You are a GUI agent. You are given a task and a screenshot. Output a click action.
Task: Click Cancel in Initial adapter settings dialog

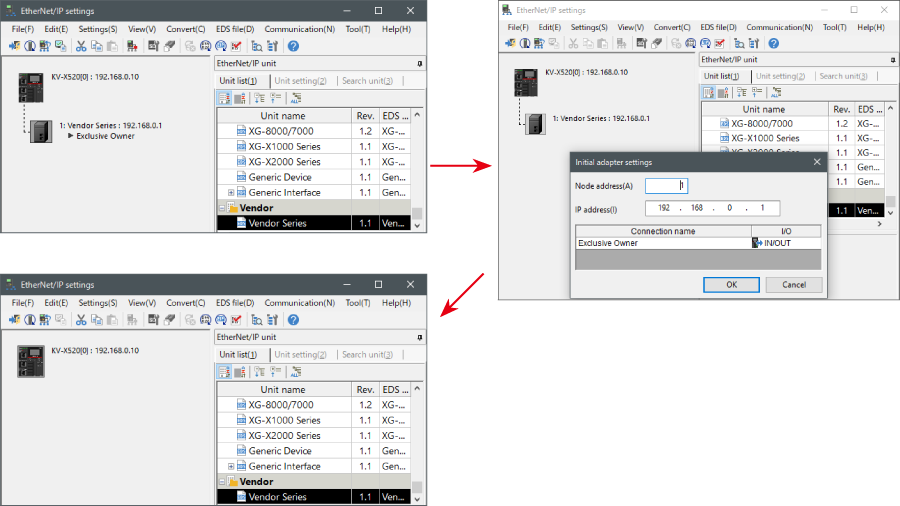click(x=793, y=284)
